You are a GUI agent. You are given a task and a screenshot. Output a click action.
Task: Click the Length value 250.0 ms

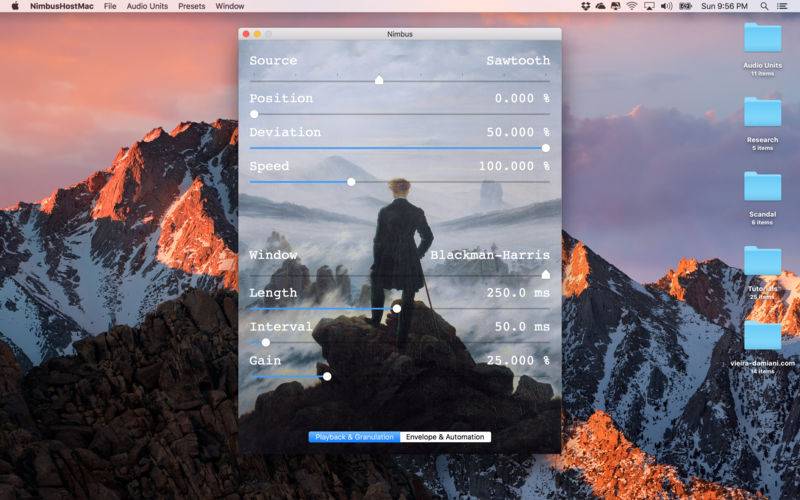[x=518, y=293]
